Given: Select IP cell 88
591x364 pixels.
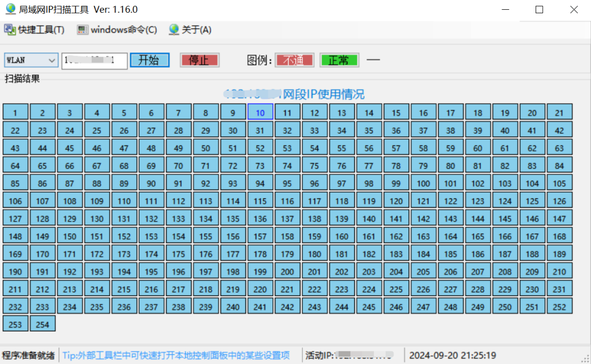Looking at the screenshot, I should click(97, 183).
